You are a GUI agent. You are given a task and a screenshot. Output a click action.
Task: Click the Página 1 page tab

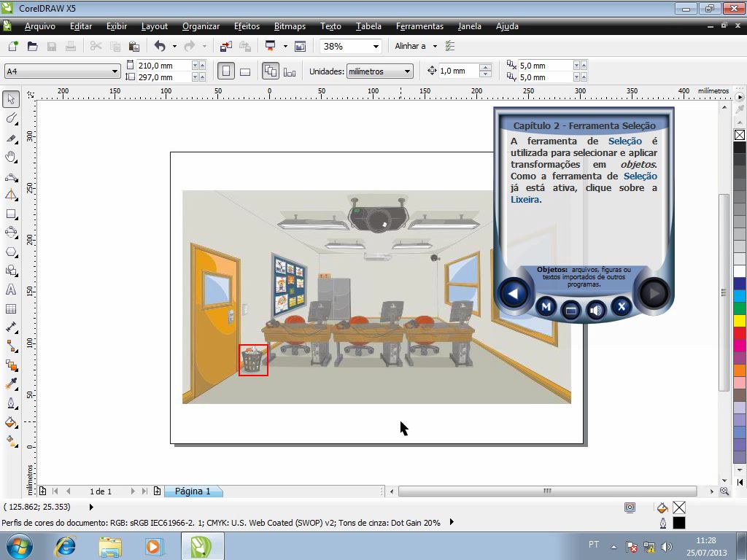193,491
